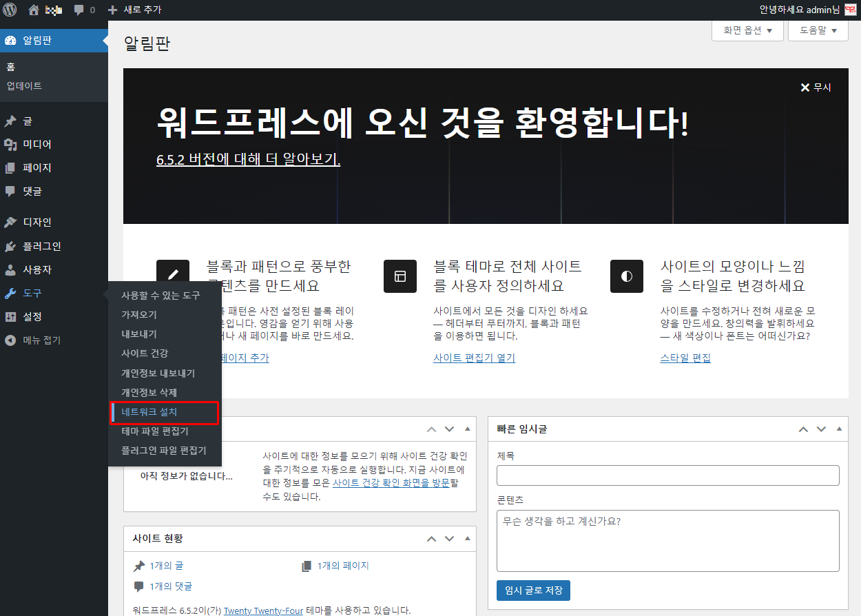Click the 페이지 icon in sidebar
This screenshot has width=861, height=616.
point(10,168)
